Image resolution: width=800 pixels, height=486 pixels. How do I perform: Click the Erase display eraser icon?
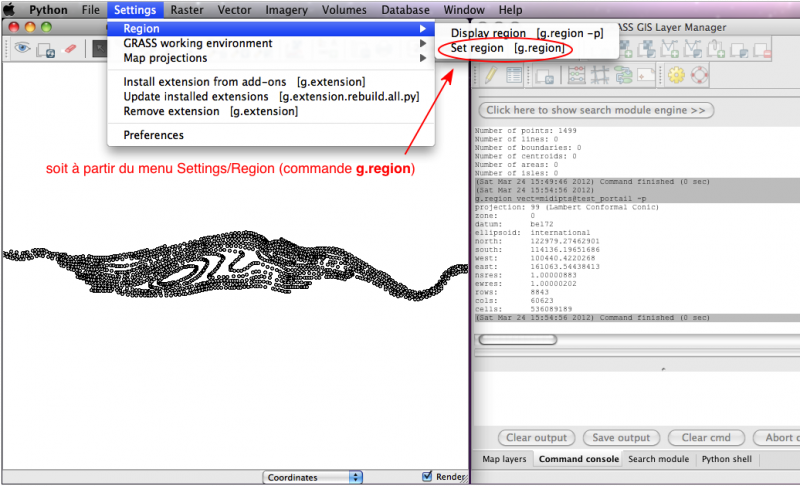tap(70, 48)
